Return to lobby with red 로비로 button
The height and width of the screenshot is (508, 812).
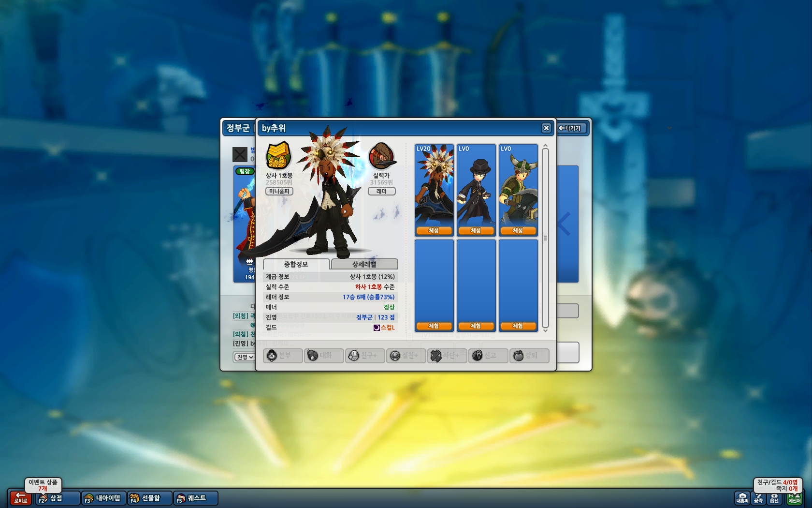[x=20, y=498]
